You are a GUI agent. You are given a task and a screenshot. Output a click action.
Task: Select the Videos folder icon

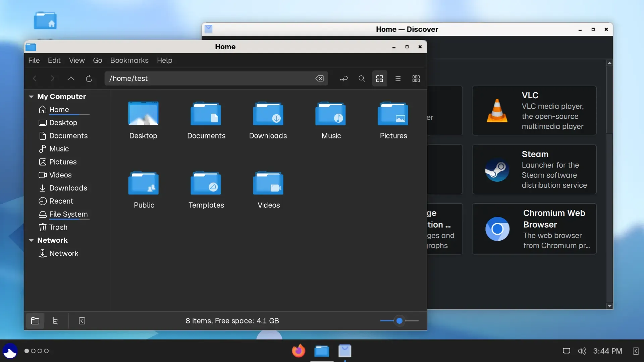click(268, 183)
